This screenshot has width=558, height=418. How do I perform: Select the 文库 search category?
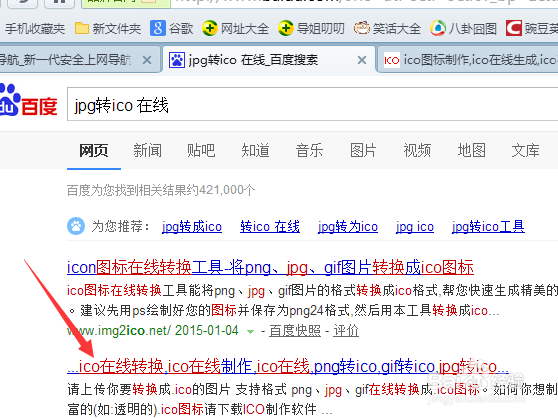(525, 150)
